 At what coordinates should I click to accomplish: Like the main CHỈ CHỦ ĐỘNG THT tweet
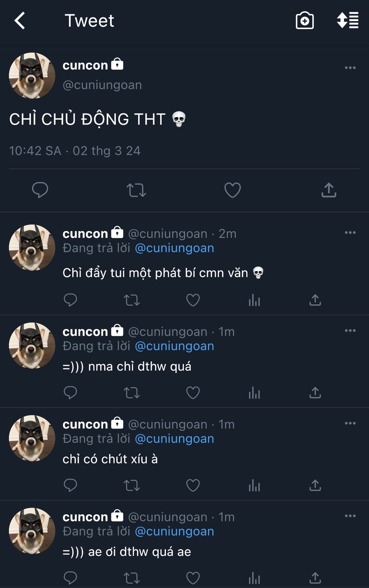click(233, 190)
